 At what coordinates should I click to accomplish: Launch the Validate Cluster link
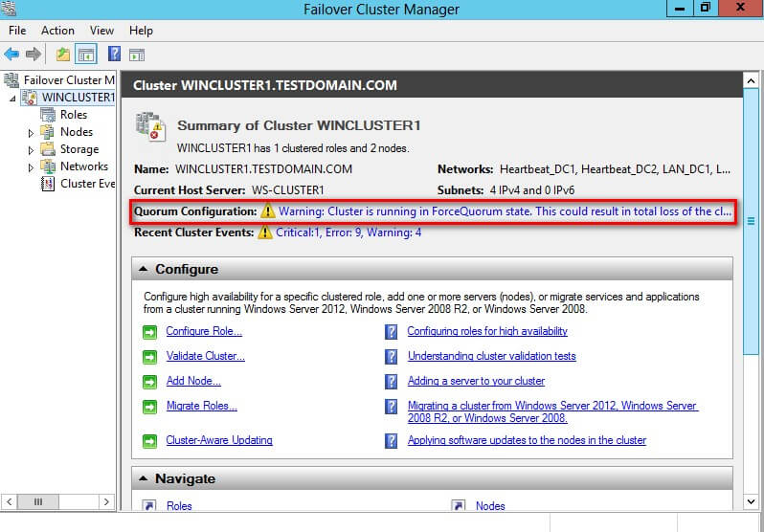pos(205,356)
